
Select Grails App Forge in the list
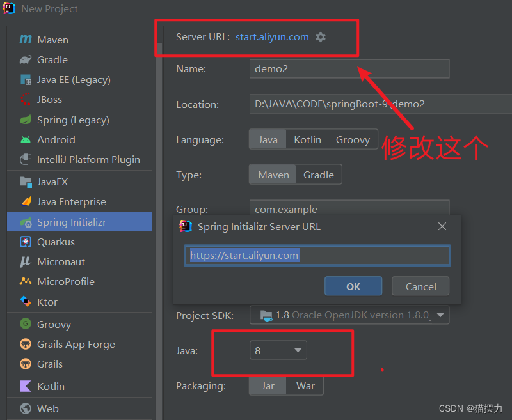point(79,344)
